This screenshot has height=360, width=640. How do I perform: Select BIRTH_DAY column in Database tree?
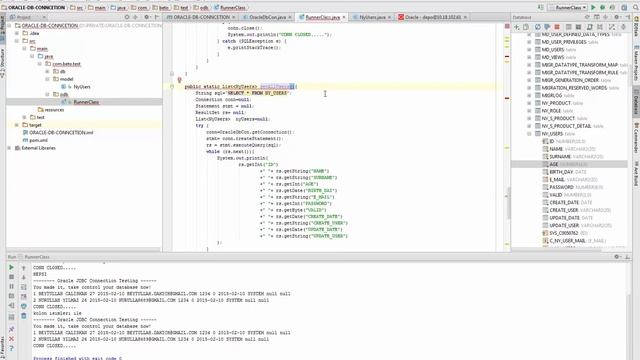point(561,172)
